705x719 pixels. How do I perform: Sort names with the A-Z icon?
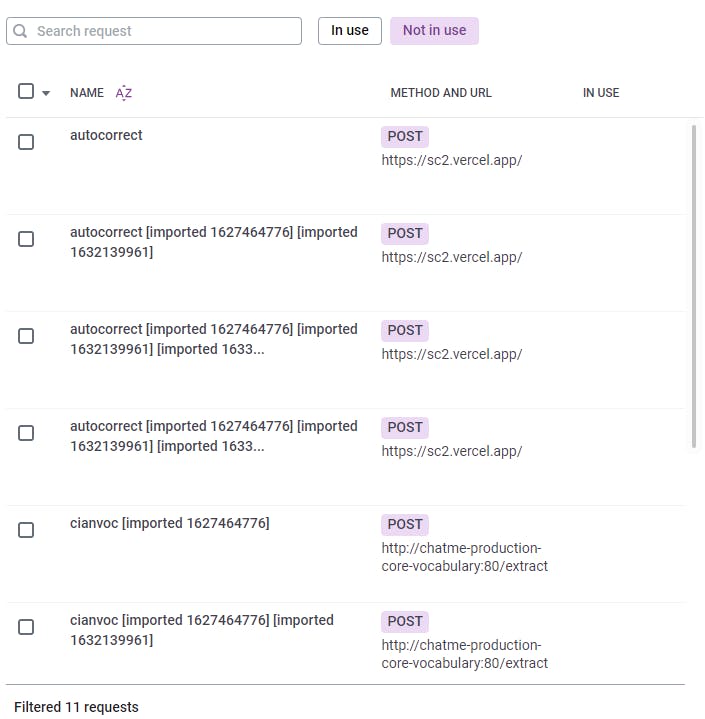pos(124,93)
